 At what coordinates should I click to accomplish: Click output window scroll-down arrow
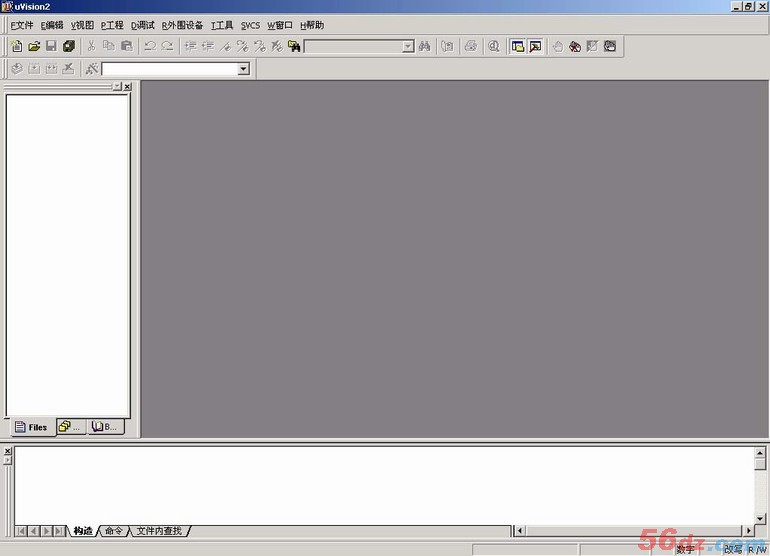tap(760, 519)
